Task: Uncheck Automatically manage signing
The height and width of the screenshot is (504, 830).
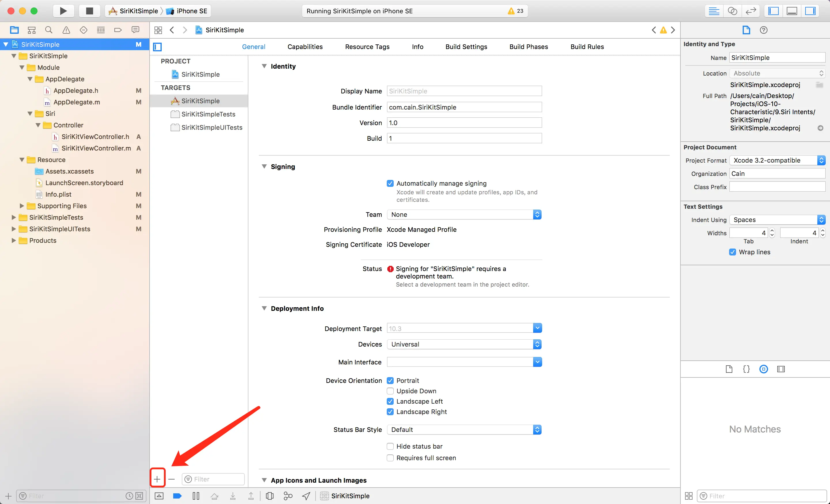Action: (390, 183)
